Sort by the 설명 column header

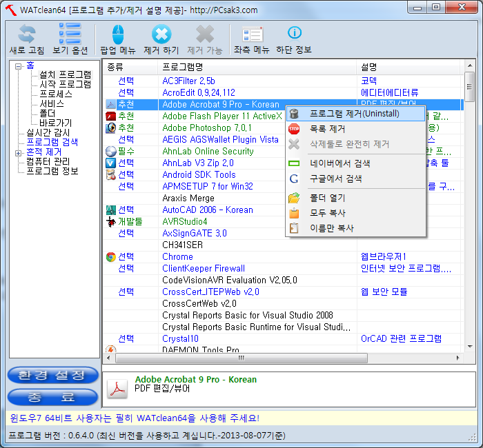tap(408, 67)
